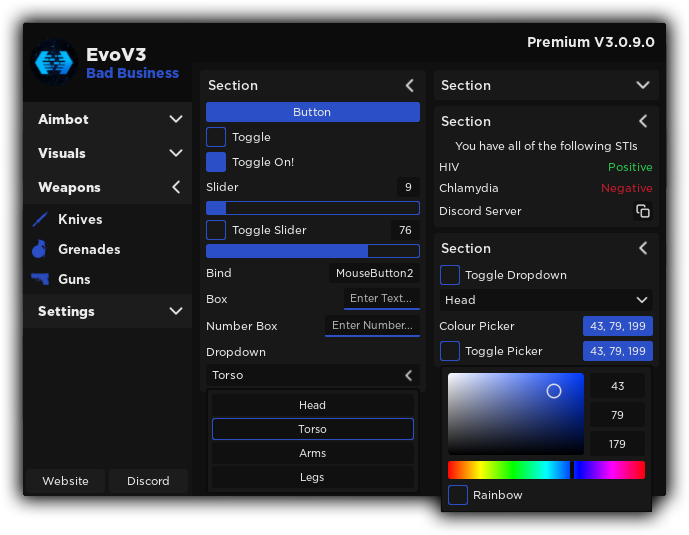Open the Website link button
Screen dimensions: 689x535
pyautogui.click(x=65, y=481)
